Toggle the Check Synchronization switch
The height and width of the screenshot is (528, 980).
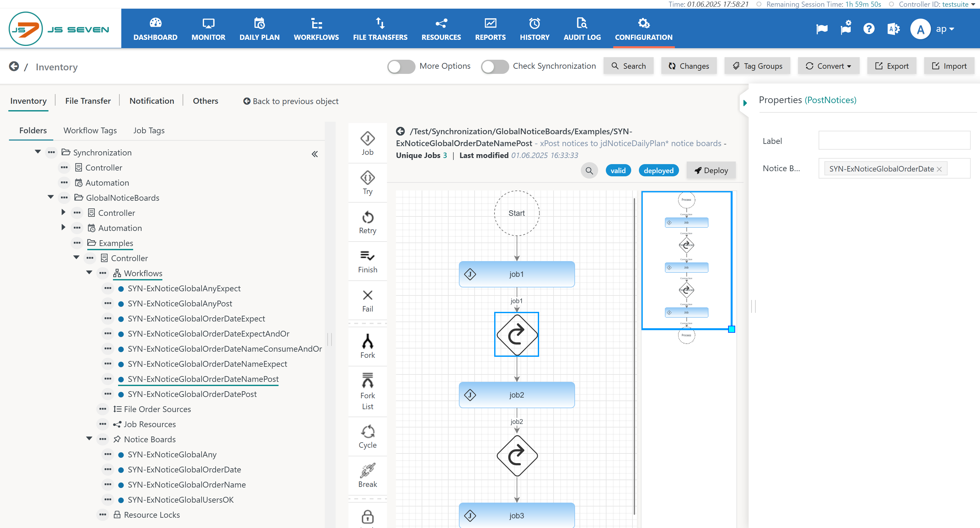[x=494, y=66]
